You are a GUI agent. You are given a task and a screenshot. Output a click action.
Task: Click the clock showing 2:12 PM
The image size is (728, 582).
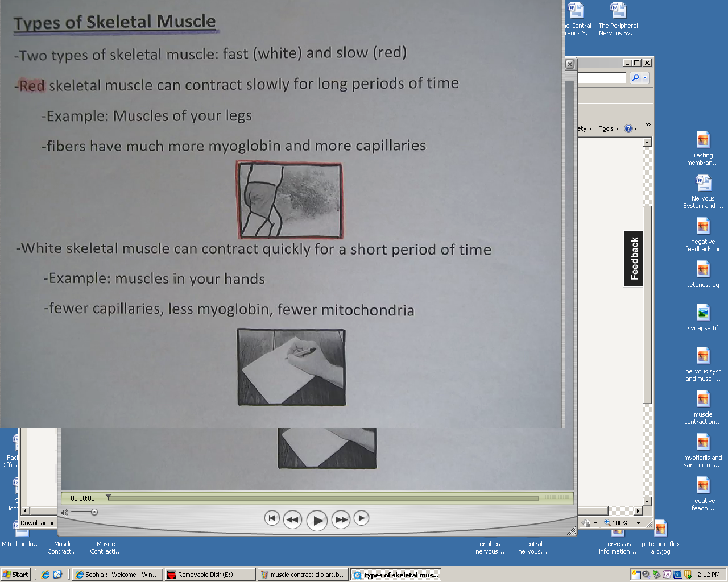click(x=708, y=575)
